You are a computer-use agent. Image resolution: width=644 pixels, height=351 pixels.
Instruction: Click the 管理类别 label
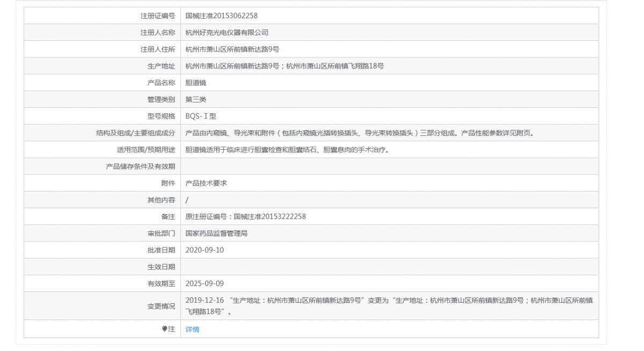click(162, 99)
